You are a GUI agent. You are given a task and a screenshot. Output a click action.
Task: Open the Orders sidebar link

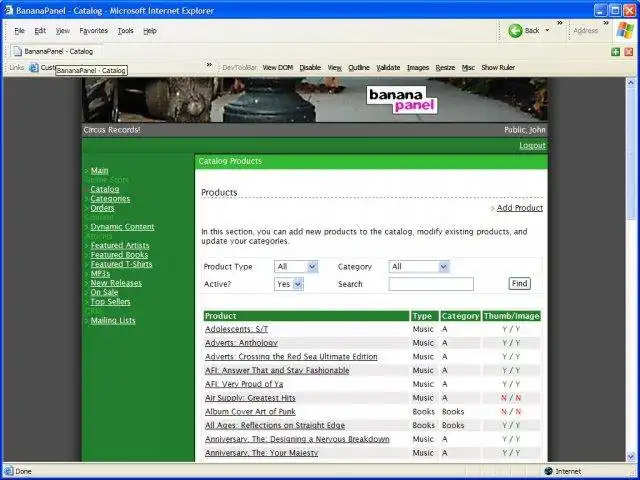(102, 208)
